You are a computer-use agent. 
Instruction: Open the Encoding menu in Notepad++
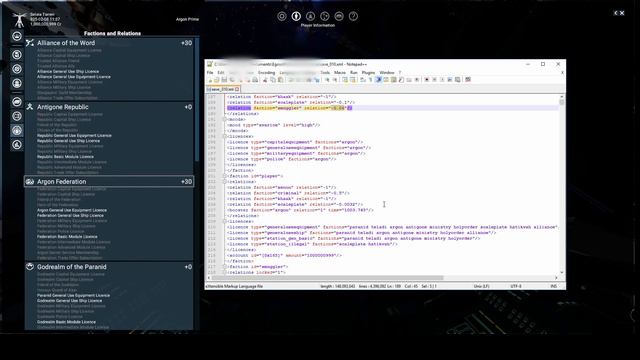(267, 73)
